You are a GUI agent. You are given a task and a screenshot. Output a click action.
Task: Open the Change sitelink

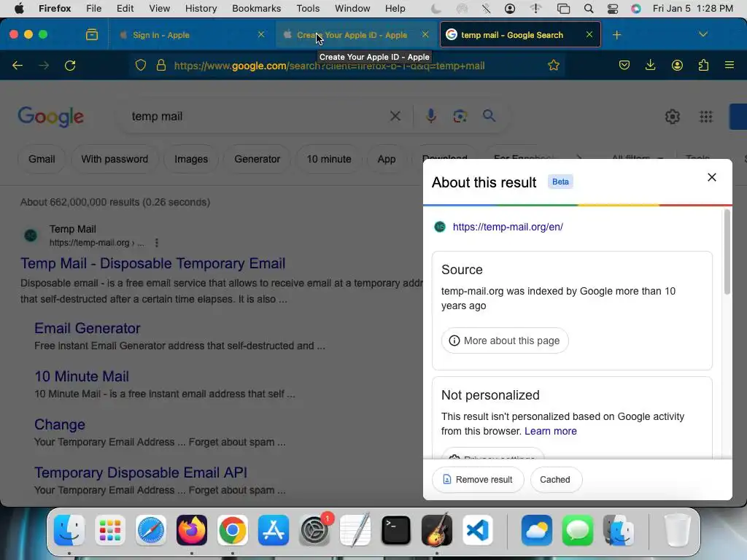click(x=60, y=424)
